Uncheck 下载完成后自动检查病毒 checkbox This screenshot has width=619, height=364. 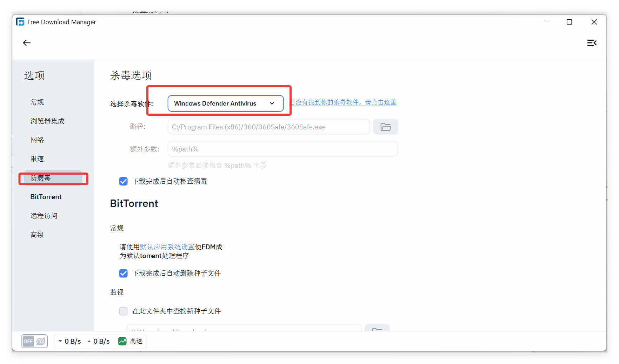click(x=124, y=181)
